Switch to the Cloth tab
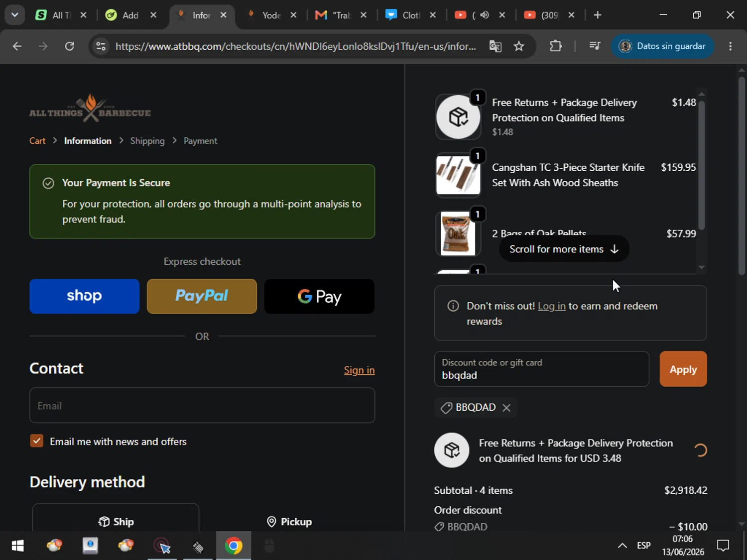Viewport: 747px width, 560px height. pyautogui.click(x=411, y=15)
